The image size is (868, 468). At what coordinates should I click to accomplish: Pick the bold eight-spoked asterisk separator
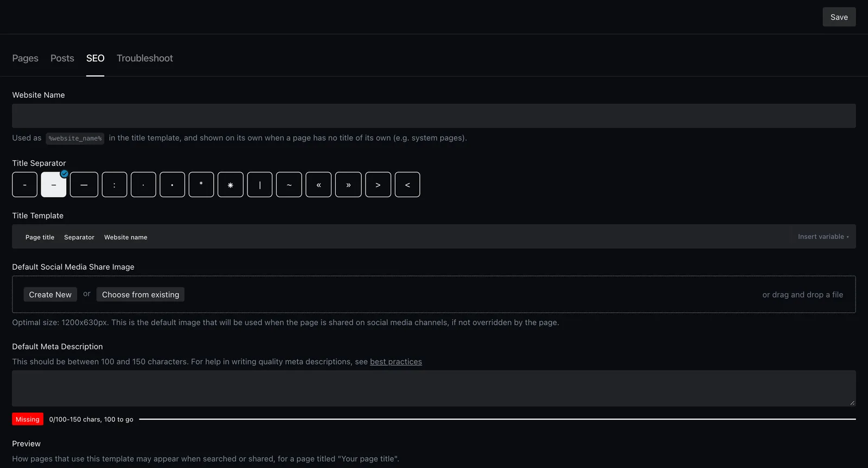point(231,185)
